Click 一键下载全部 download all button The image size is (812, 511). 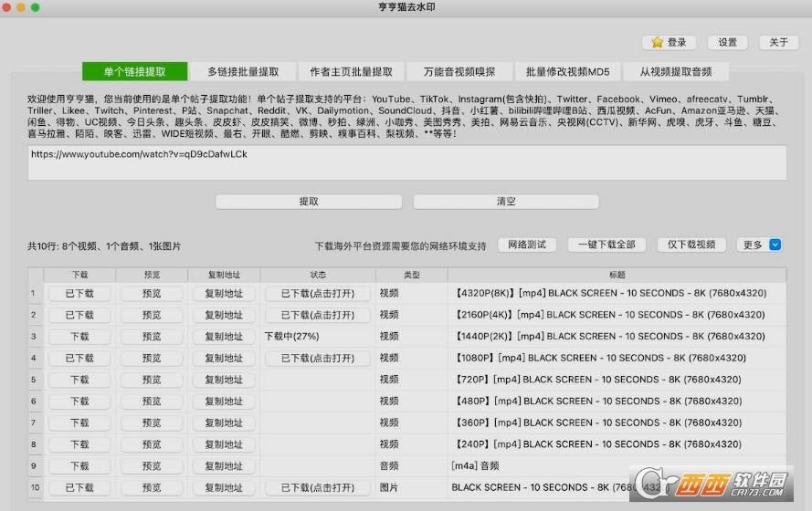tap(606, 245)
